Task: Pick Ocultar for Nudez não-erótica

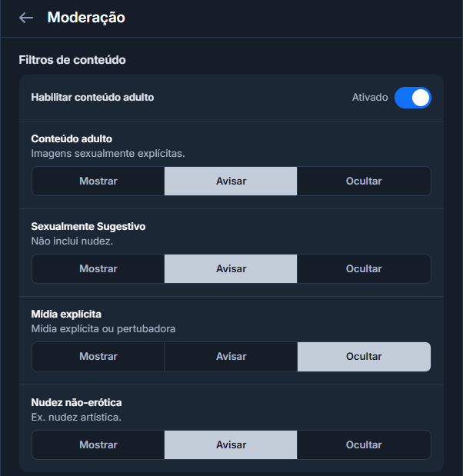Action: point(364,445)
